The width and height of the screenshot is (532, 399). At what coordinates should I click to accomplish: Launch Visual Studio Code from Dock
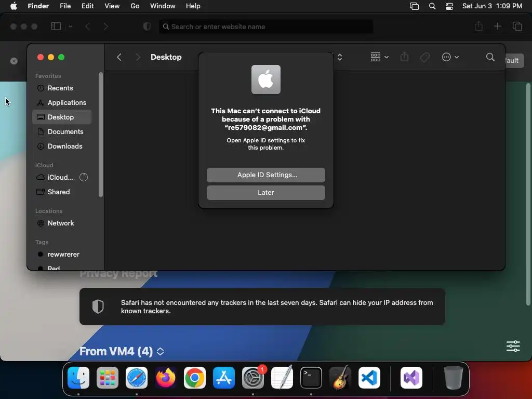tap(369, 378)
